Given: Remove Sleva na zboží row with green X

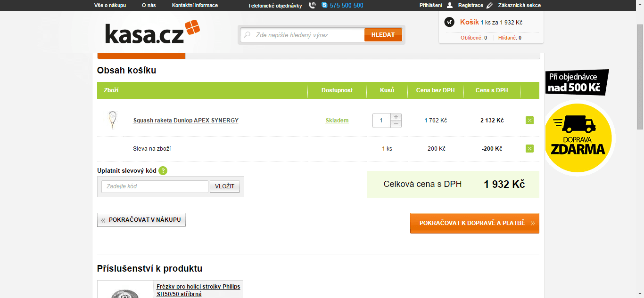Looking at the screenshot, I should [x=529, y=149].
